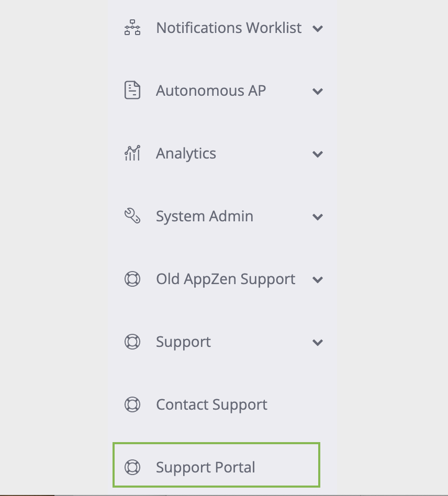Select the Autonomous AP menu label
Image resolution: width=448 pixels, height=496 pixels.
(x=211, y=91)
